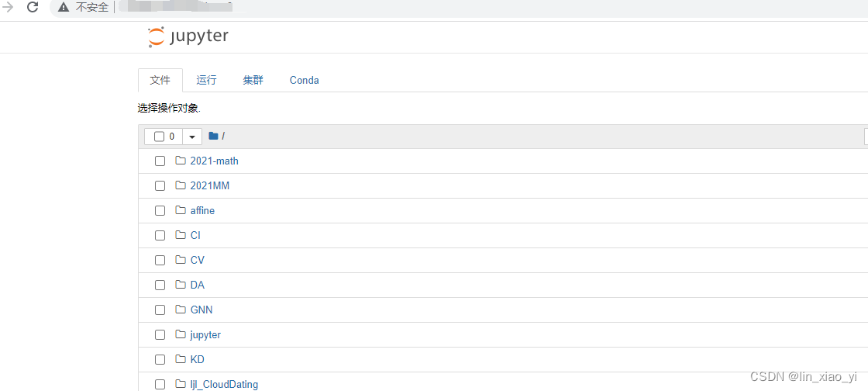Open the Conda tab

tap(304, 81)
